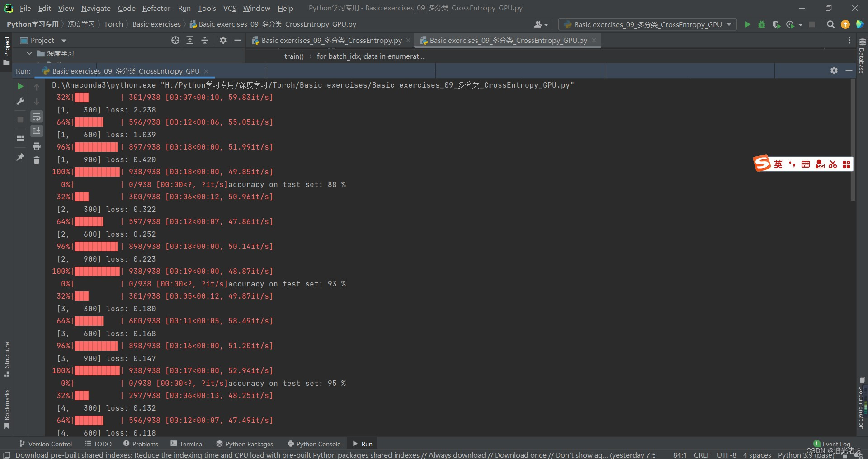Open the Problems tool window
This screenshot has width=868, height=459.
click(x=141, y=444)
